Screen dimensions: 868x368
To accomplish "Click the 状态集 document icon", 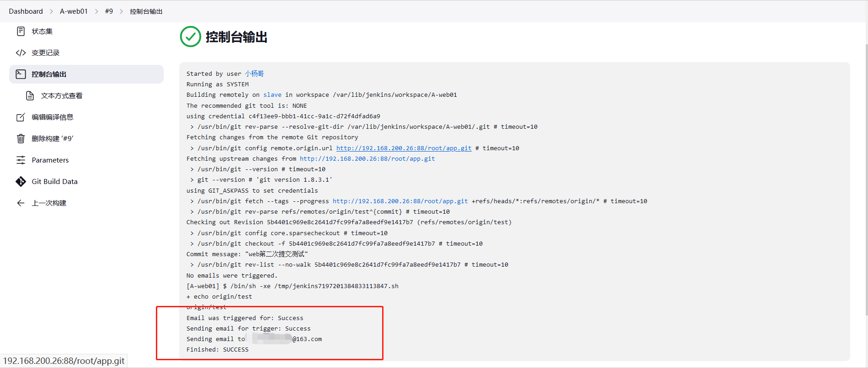I will (21, 31).
